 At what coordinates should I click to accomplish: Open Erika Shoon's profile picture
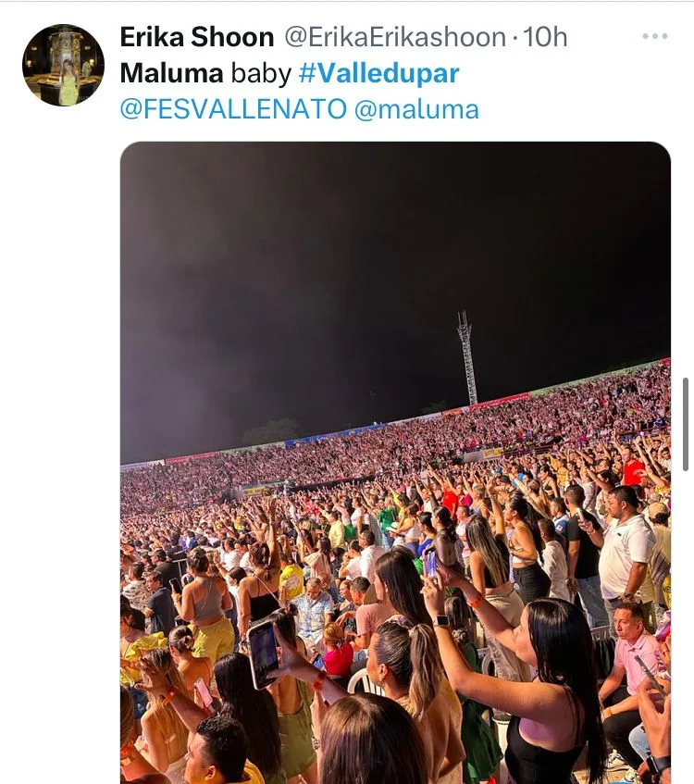coord(64,65)
